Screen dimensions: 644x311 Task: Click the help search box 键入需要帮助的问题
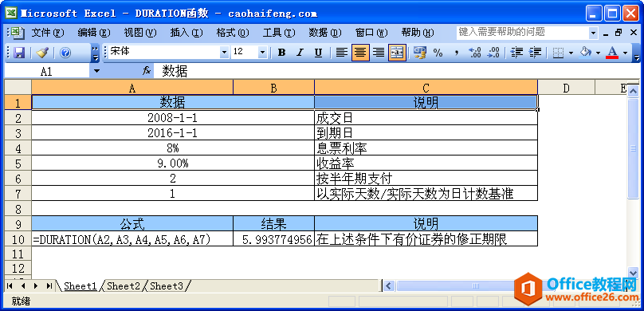pyautogui.click(x=522, y=33)
